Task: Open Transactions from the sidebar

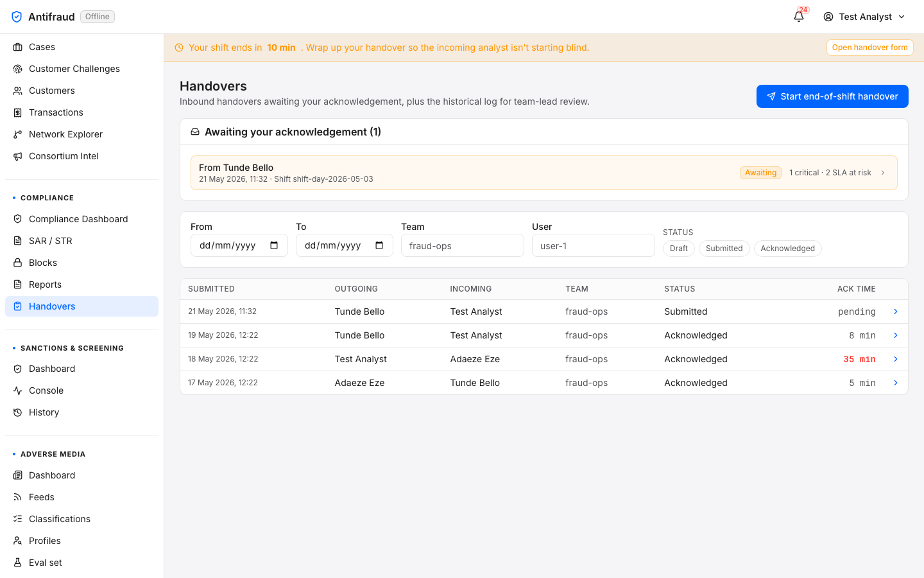Action: pyautogui.click(x=81, y=112)
